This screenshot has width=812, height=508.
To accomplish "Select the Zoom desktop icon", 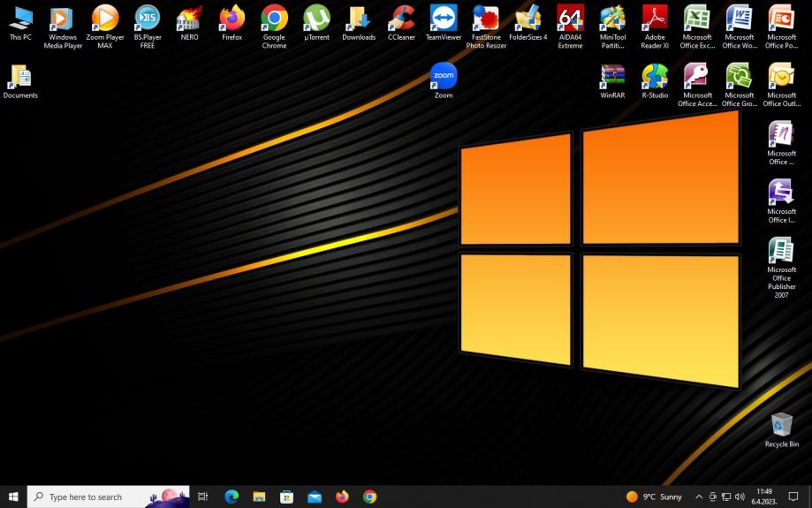I will pos(444,77).
